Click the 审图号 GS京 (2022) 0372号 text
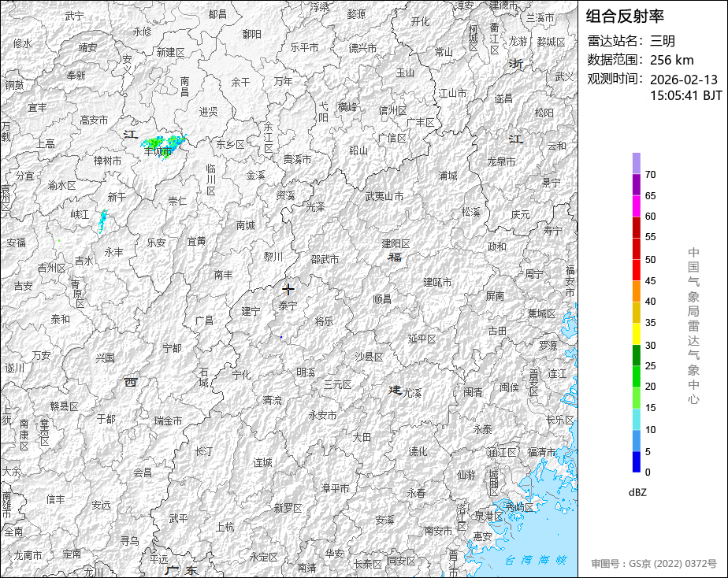The image size is (728, 578). point(654,564)
